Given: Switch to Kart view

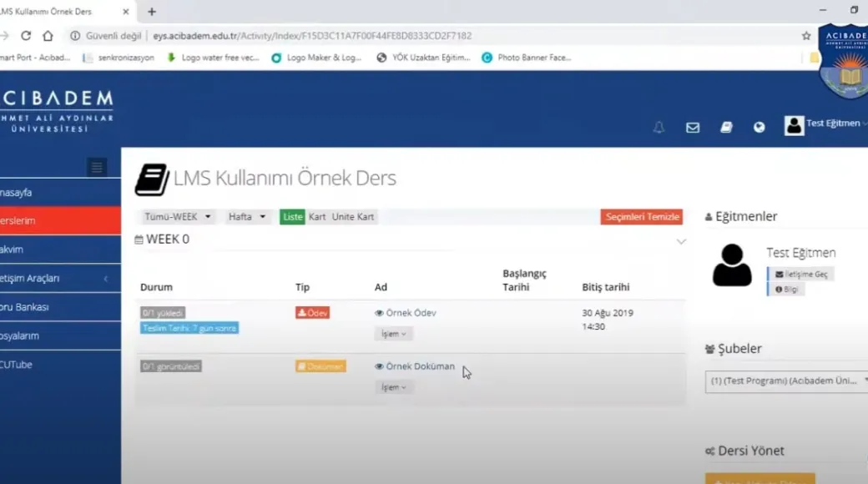Looking at the screenshot, I should tap(317, 216).
